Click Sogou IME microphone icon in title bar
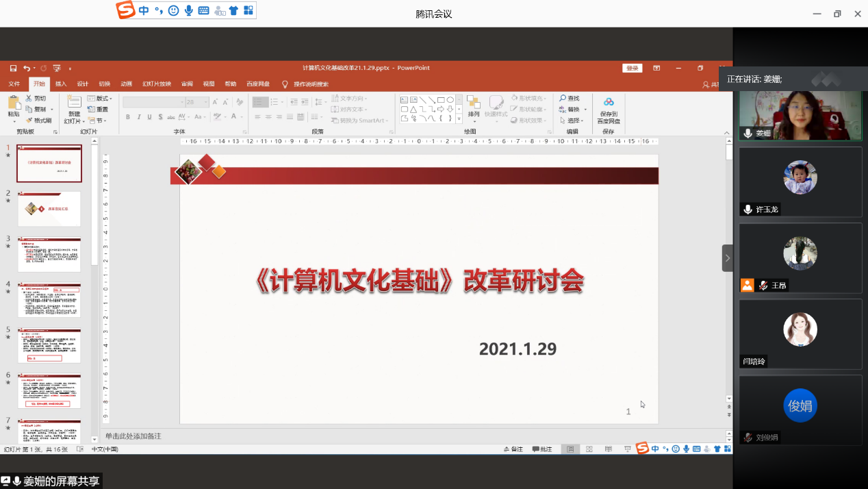Image resolution: width=868 pixels, height=489 pixels. (188, 10)
